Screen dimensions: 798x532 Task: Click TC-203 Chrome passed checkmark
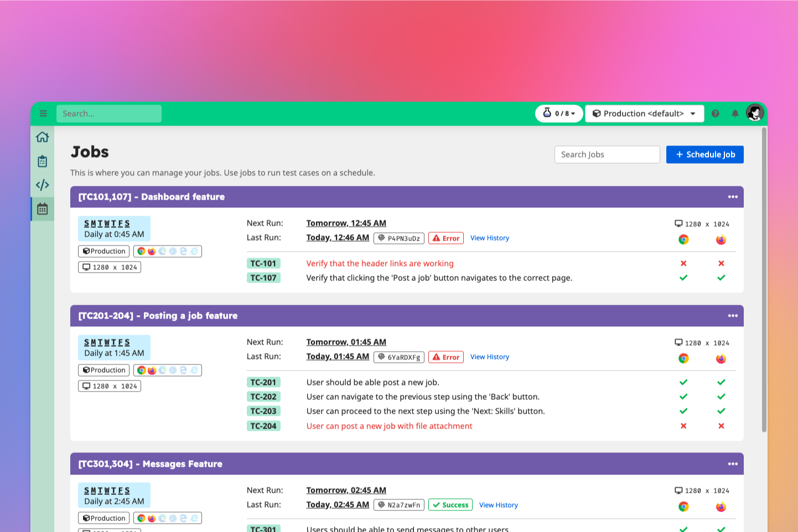pyautogui.click(x=683, y=411)
